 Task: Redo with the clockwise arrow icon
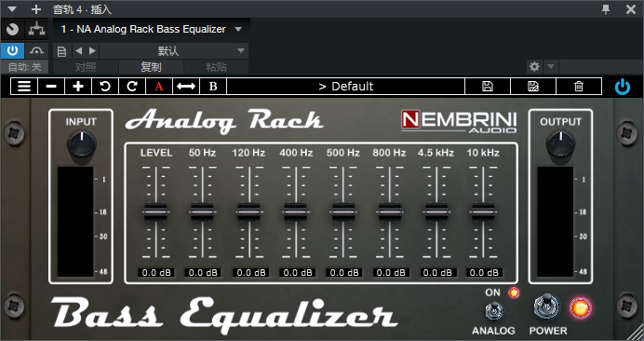(x=132, y=87)
